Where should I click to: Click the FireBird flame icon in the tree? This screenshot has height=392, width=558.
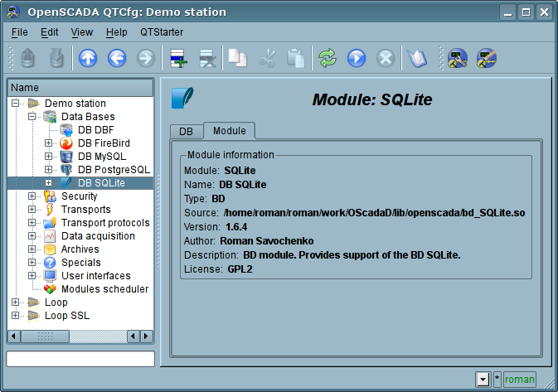pyautogui.click(x=66, y=143)
